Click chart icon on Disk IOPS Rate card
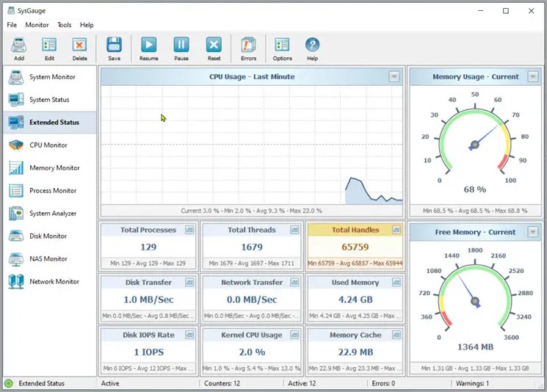This screenshot has height=392, width=547. (189, 335)
